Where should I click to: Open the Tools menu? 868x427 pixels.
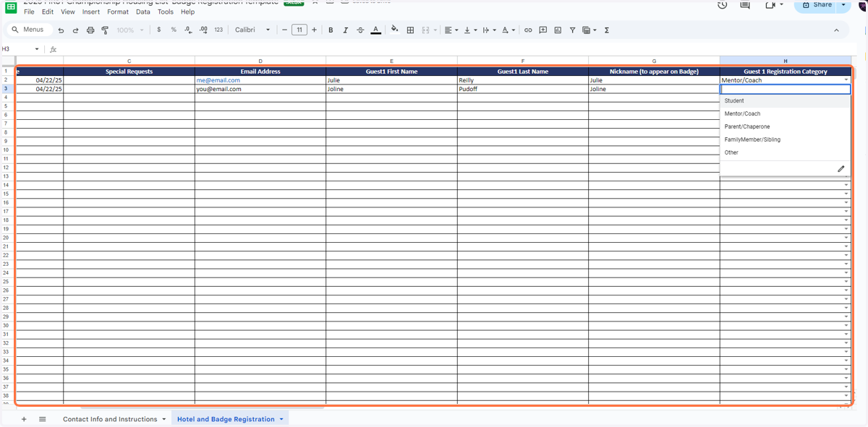(166, 12)
